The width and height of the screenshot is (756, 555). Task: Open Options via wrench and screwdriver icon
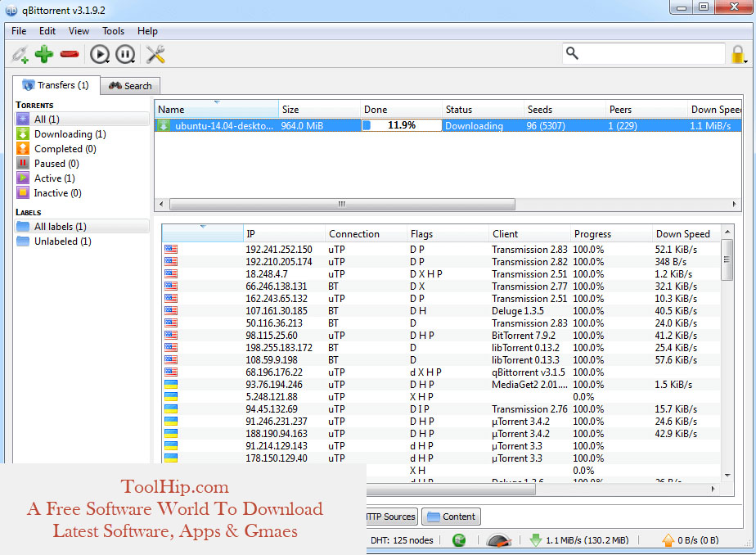click(x=155, y=54)
